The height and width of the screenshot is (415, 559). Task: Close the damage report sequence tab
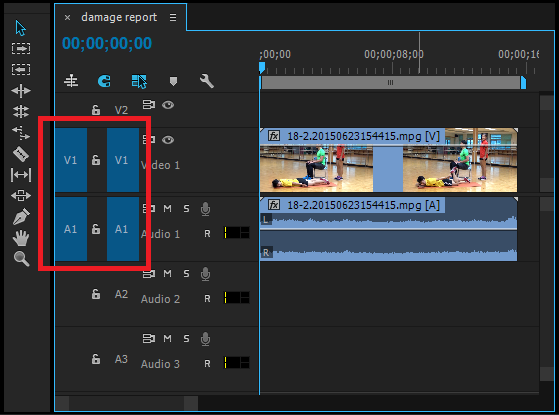point(67,17)
